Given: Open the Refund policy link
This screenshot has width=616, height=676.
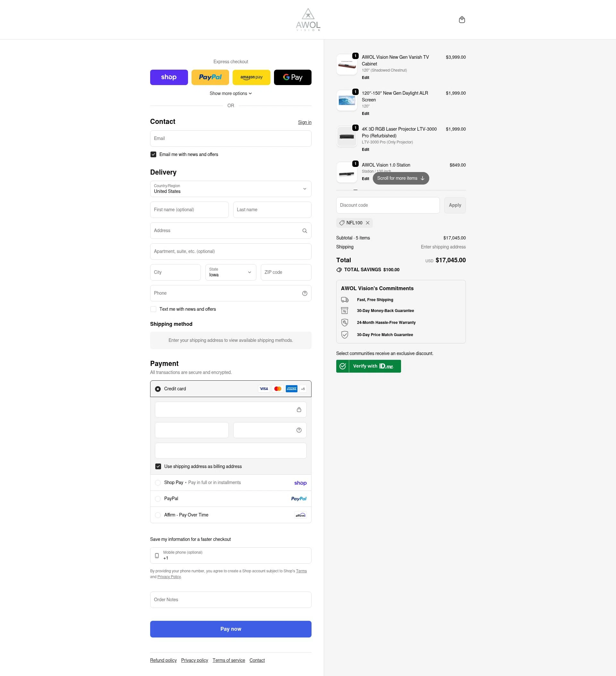Looking at the screenshot, I should click(163, 660).
